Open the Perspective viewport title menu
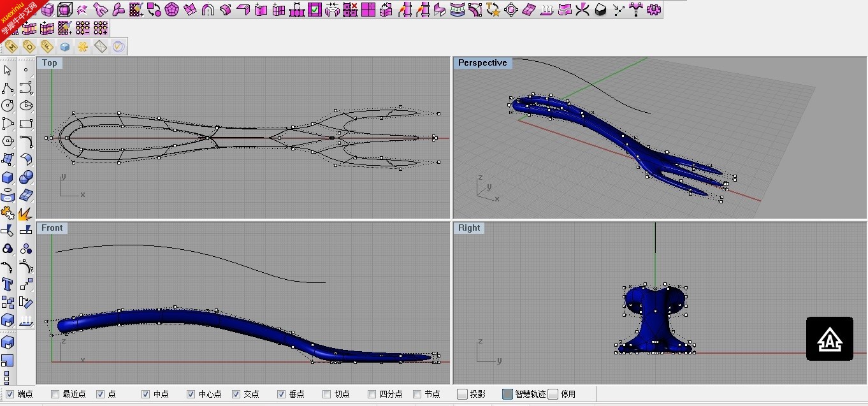Screen dimensions: 868x406 tap(482, 62)
